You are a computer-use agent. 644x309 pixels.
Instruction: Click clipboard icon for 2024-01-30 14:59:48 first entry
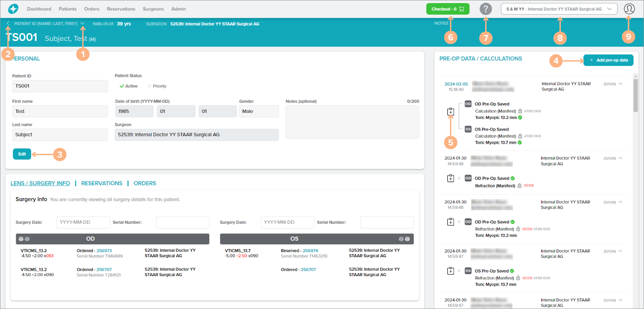451,178
